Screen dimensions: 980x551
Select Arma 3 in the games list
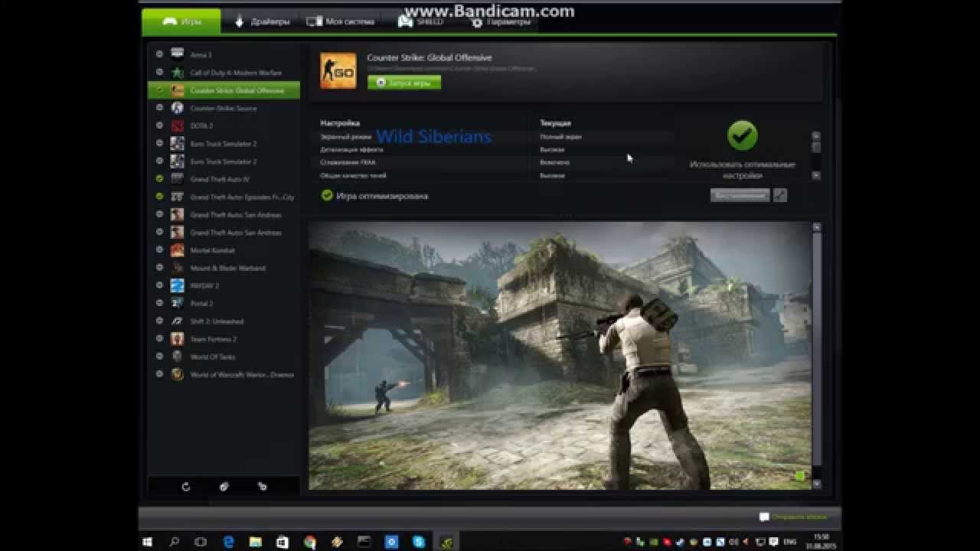click(224, 54)
